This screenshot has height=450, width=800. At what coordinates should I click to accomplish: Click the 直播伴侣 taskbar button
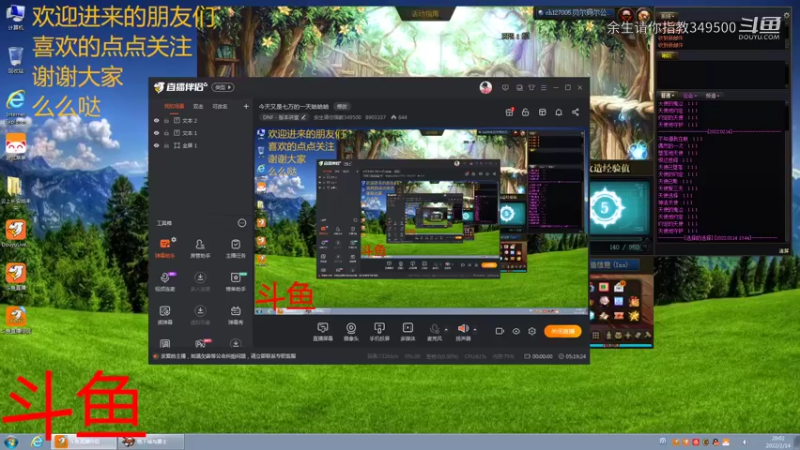pos(84,441)
